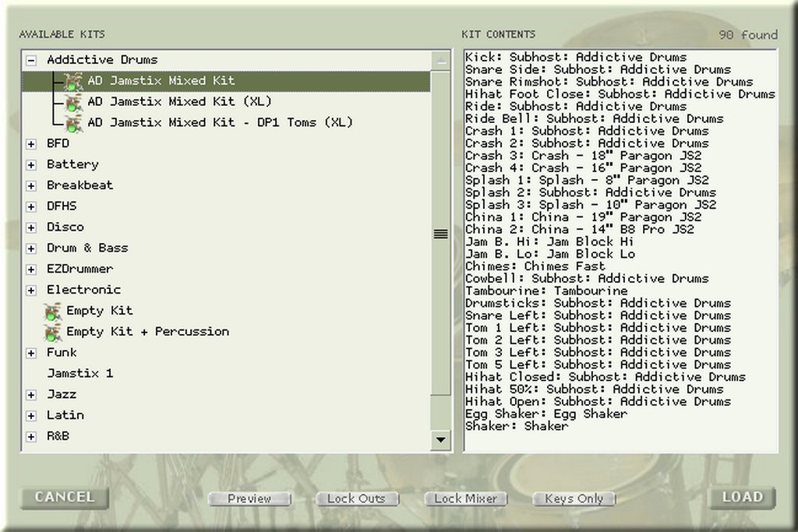Enable the Keys Only option
This screenshot has width=798, height=532.
(574, 499)
